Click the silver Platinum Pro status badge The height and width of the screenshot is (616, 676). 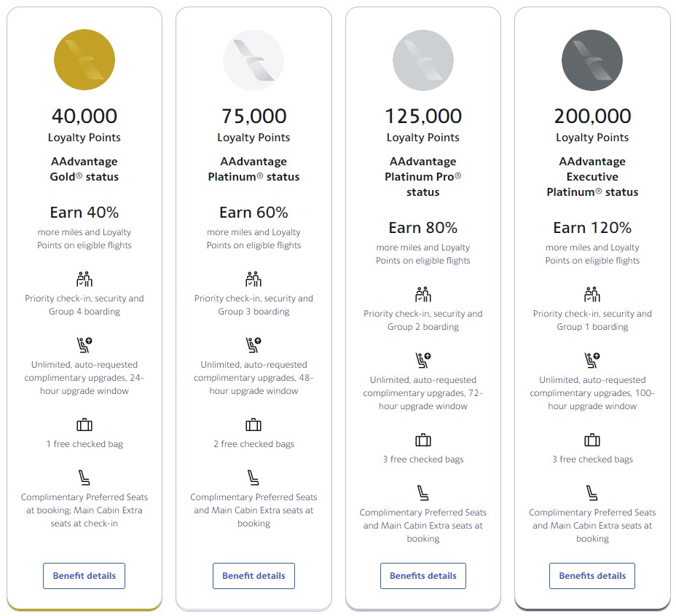click(423, 60)
